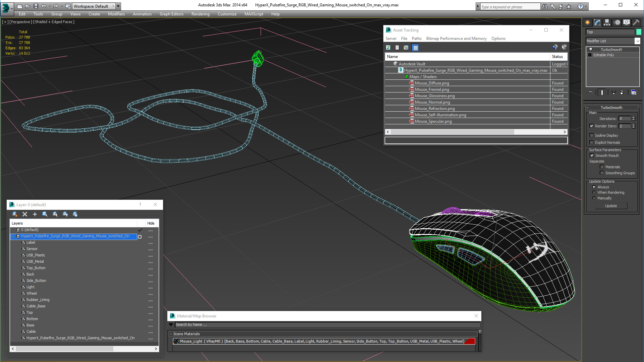
Task: Enable Separate by Smoothing Groups checkbox
Action: (x=602, y=173)
